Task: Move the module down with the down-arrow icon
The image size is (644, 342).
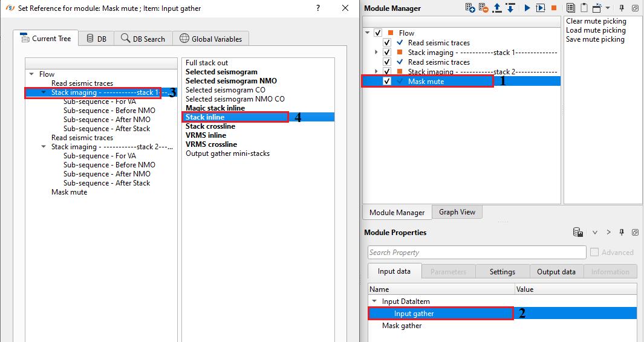Action: pyautogui.click(x=510, y=8)
